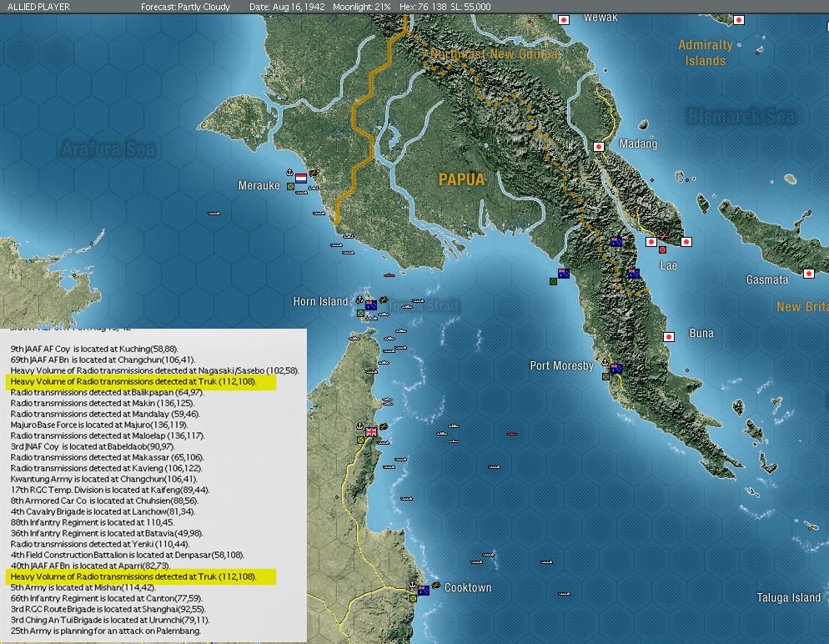Click the Moonlight: 21% indicator

[x=362, y=7]
